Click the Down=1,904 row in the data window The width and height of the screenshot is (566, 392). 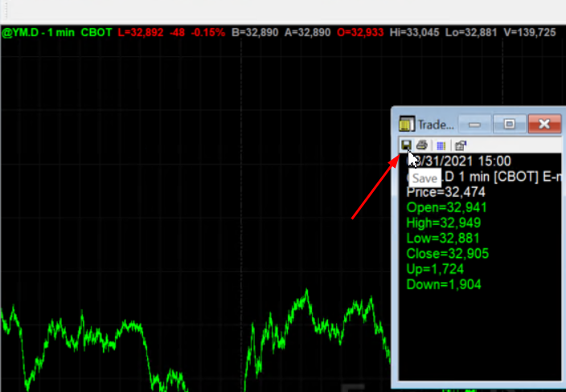coord(444,284)
